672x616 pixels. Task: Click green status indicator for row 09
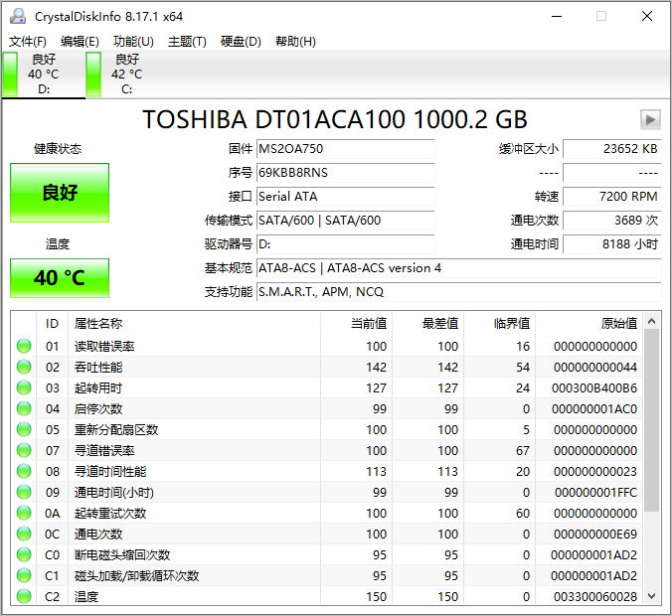click(x=24, y=492)
